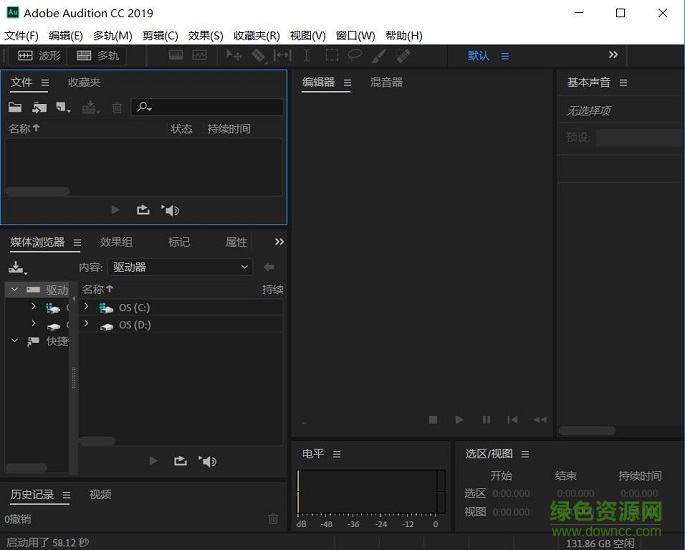Screen dimensions: 685x550
Task: Expand the OS (D:) drive in list
Action: click(86, 324)
